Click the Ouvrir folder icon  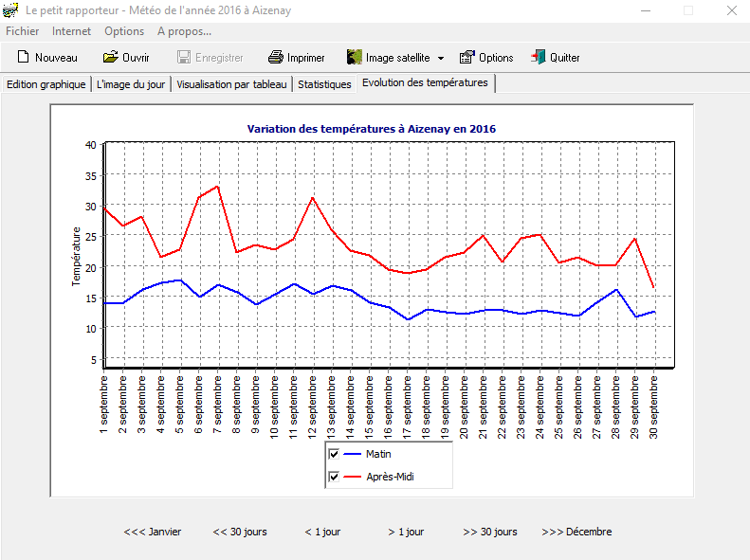pyautogui.click(x=110, y=58)
